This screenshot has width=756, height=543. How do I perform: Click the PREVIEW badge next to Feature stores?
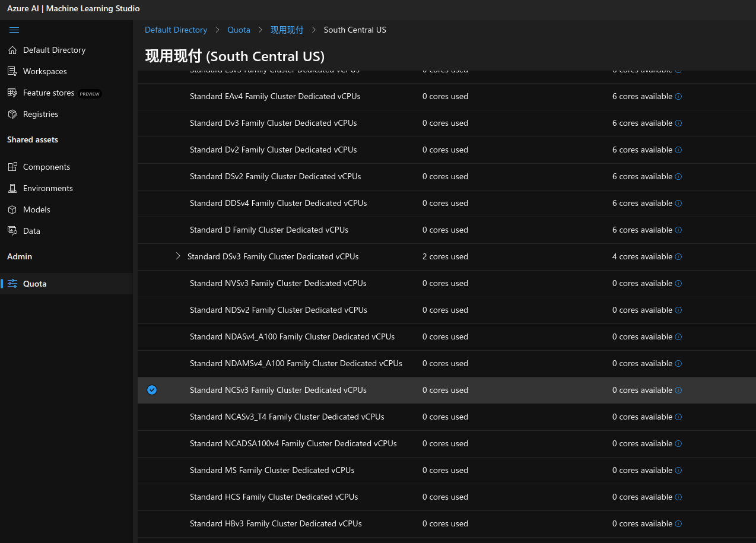click(x=90, y=94)
